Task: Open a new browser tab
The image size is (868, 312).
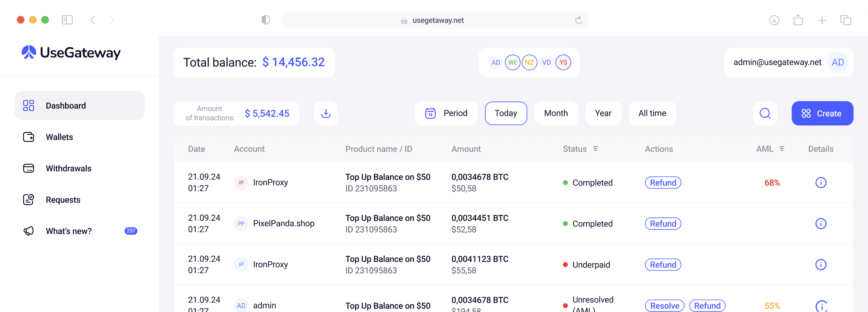Action: click(822, 20)
